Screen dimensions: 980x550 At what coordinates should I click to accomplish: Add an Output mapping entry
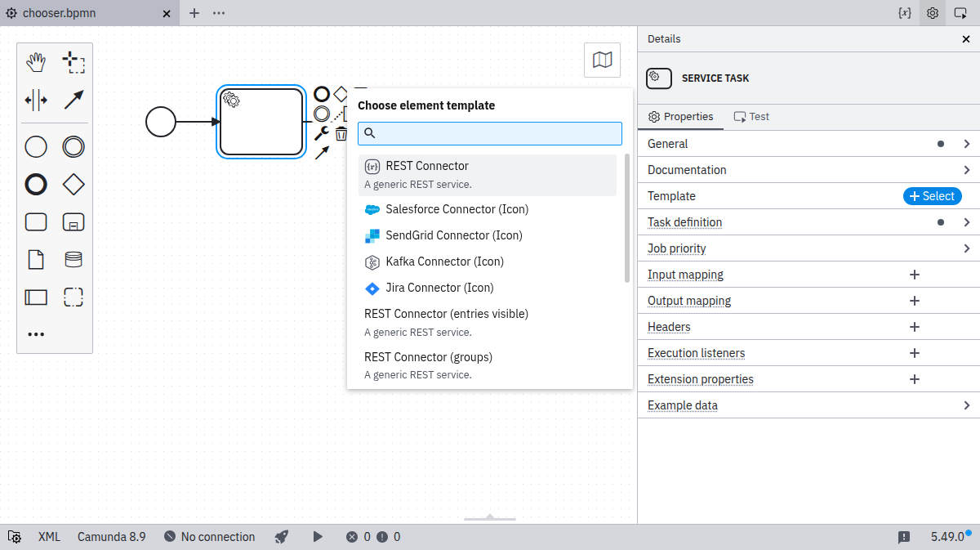pyautogui.click(x=915, y=301)
